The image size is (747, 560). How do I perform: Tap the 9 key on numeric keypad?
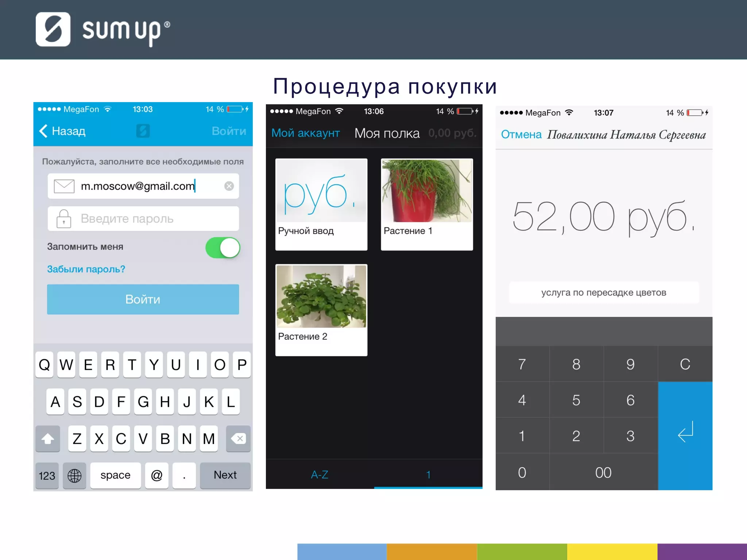click(x=631, y=364)
